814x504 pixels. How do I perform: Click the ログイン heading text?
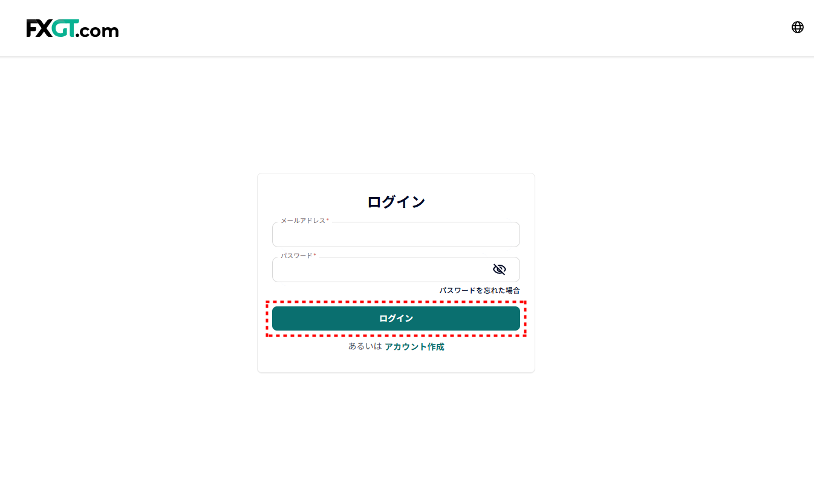coord(396,202)
